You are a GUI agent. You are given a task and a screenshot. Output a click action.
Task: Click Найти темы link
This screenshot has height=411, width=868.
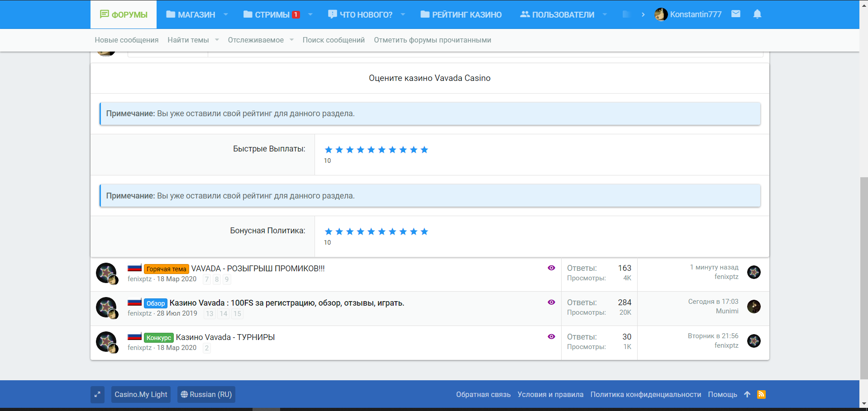(x=188, y=40)
